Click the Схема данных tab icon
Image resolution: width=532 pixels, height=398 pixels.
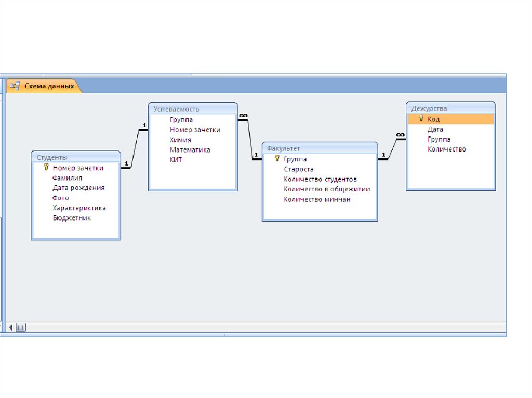15,86
